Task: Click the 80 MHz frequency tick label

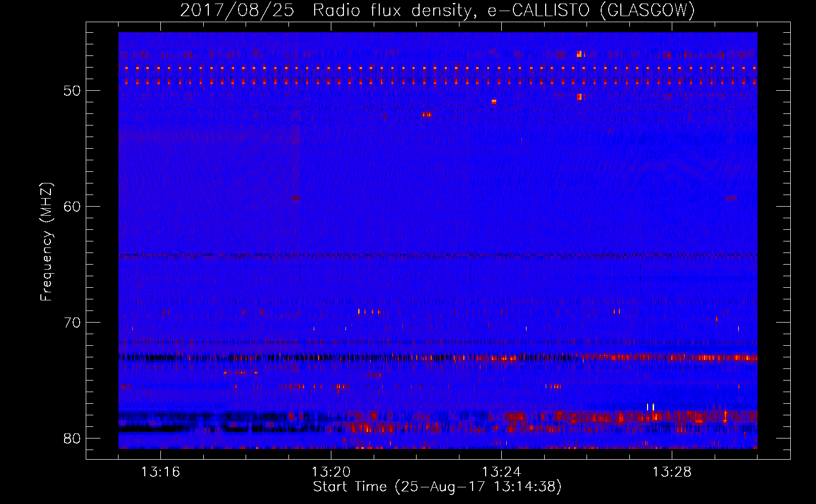Action: 72,438
